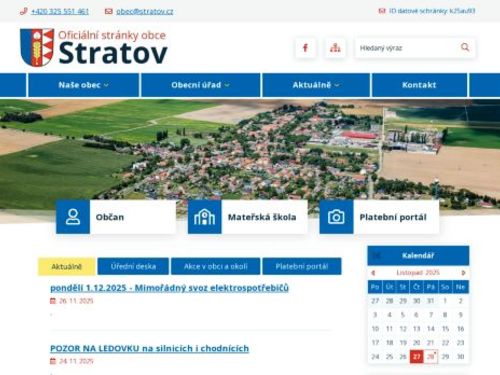This screenshot has height=375, width=500.
Task: Select day 10 in the calendar
Action: [375, 329]
